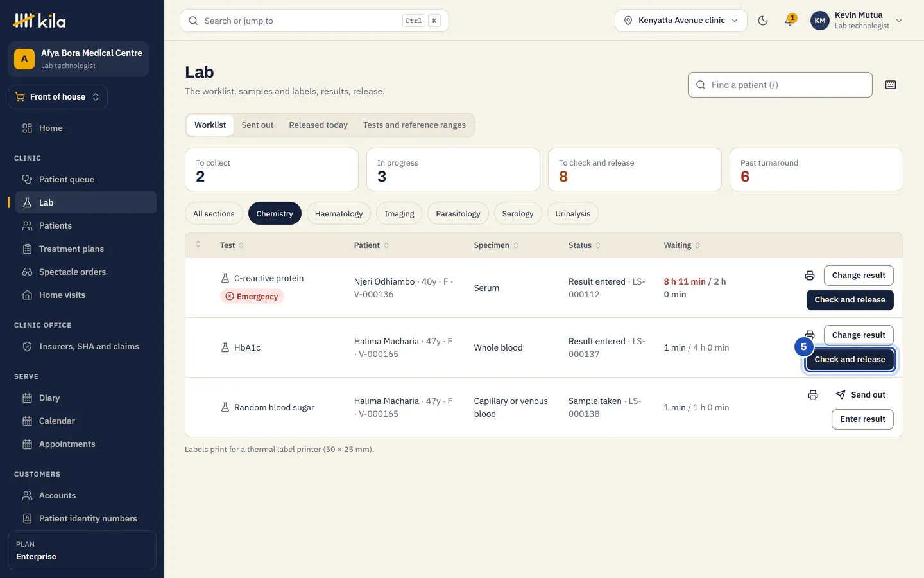Send out the Random blood sugar sample

pos(860,395)
